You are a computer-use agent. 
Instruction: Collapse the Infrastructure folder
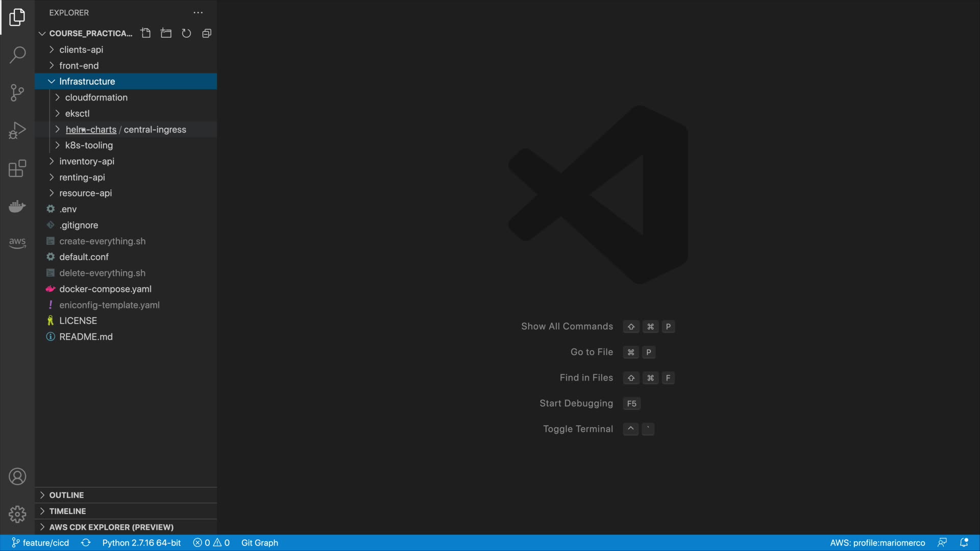pos(87,82)
